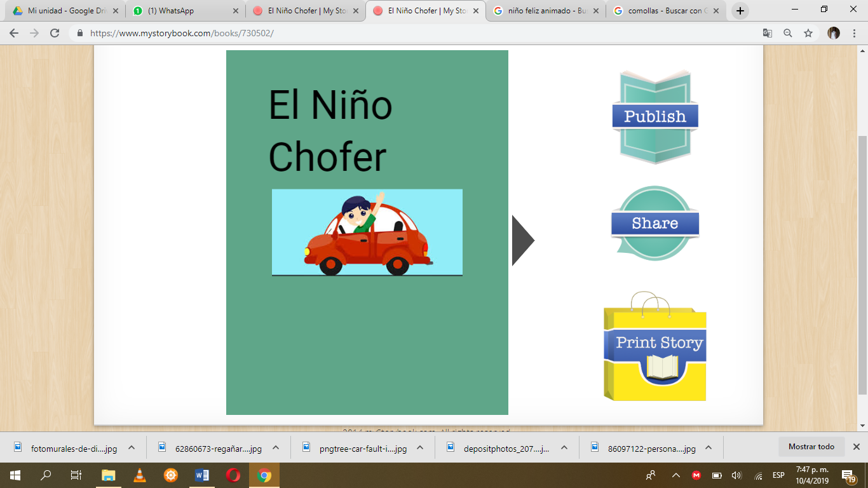Open Windows search from taskbar
Image resolution: width=868 pixels, height=488 pixels.
[x=46, y=475]
